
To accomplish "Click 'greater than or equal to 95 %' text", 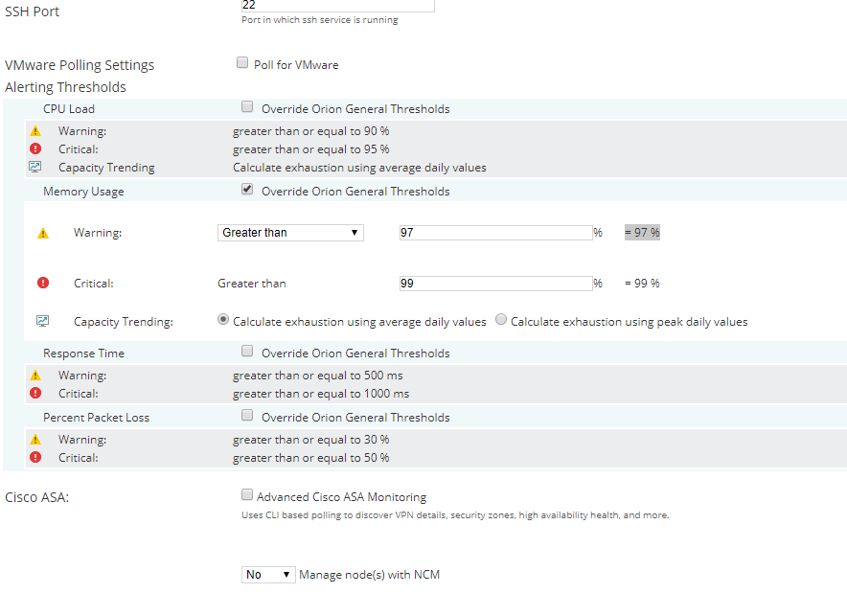I will (x=311, y=149).
